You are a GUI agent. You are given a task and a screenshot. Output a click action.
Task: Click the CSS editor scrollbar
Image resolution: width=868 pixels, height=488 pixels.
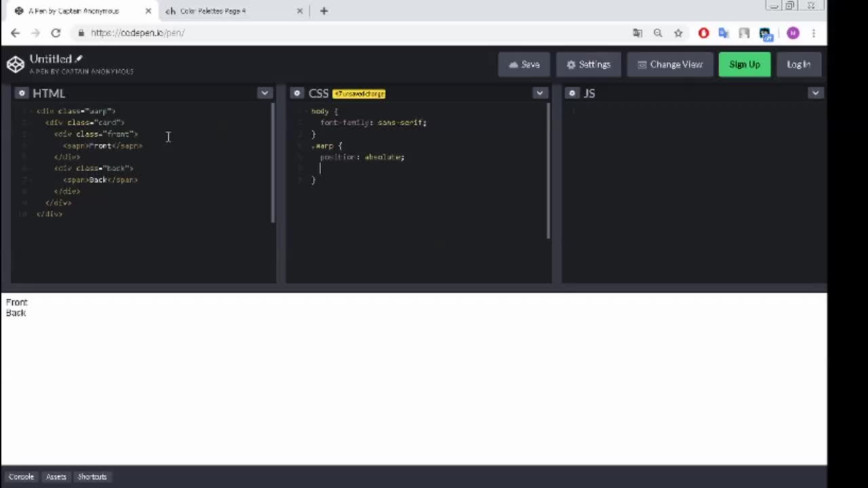click(548, 171)
